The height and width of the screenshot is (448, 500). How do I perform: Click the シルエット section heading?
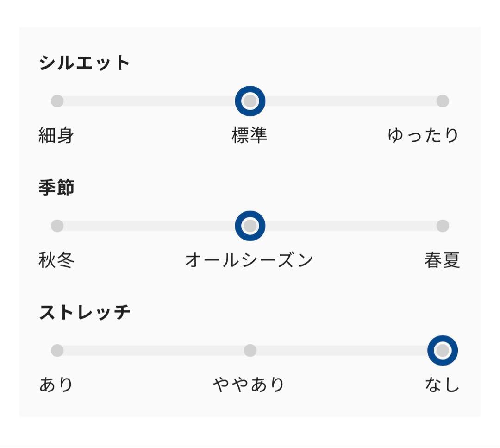[x=85, y=63]
